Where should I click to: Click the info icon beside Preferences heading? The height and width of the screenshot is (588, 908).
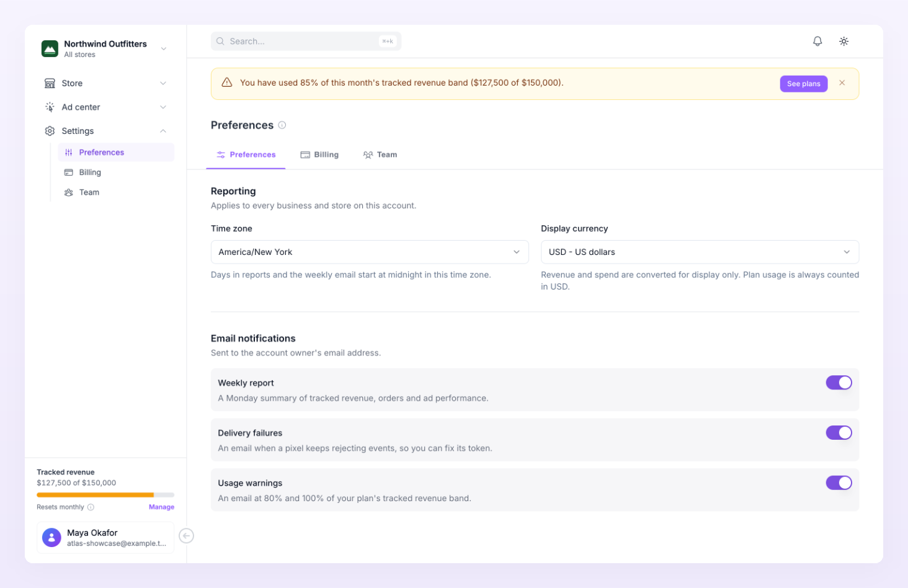coord(282,125)
